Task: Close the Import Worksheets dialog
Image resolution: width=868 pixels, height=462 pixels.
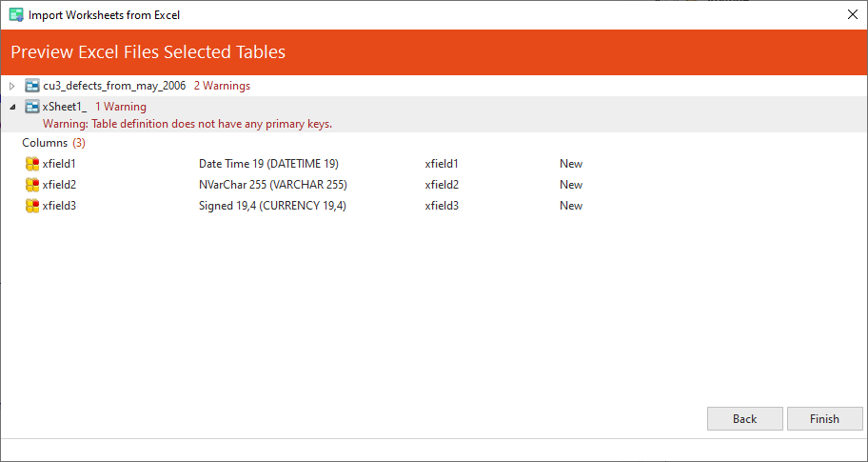Action: 851,15
